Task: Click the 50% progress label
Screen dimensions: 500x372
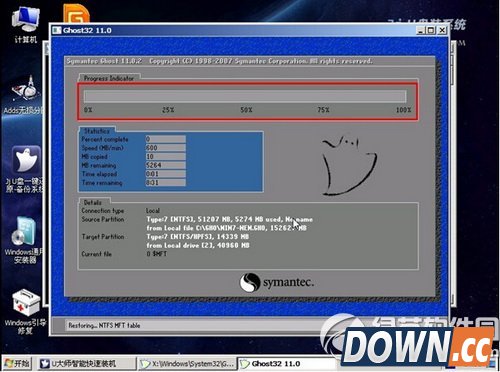Action: [246, 110]
